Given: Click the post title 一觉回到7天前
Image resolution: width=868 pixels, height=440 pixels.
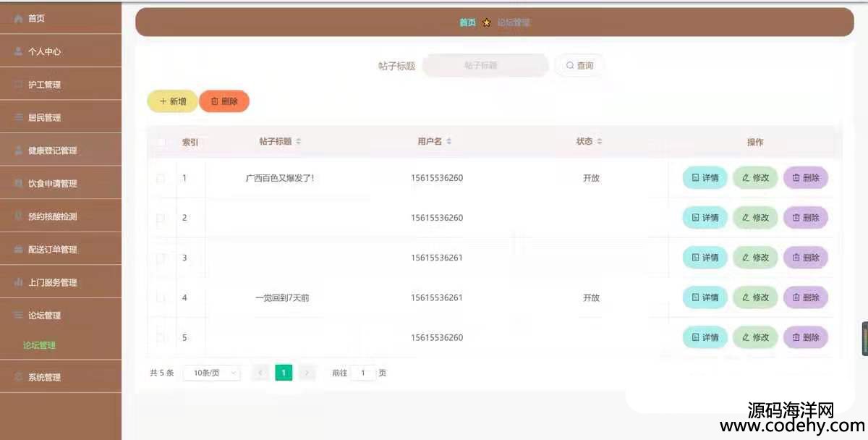Looking at the screenshot, I should [282, 297].
